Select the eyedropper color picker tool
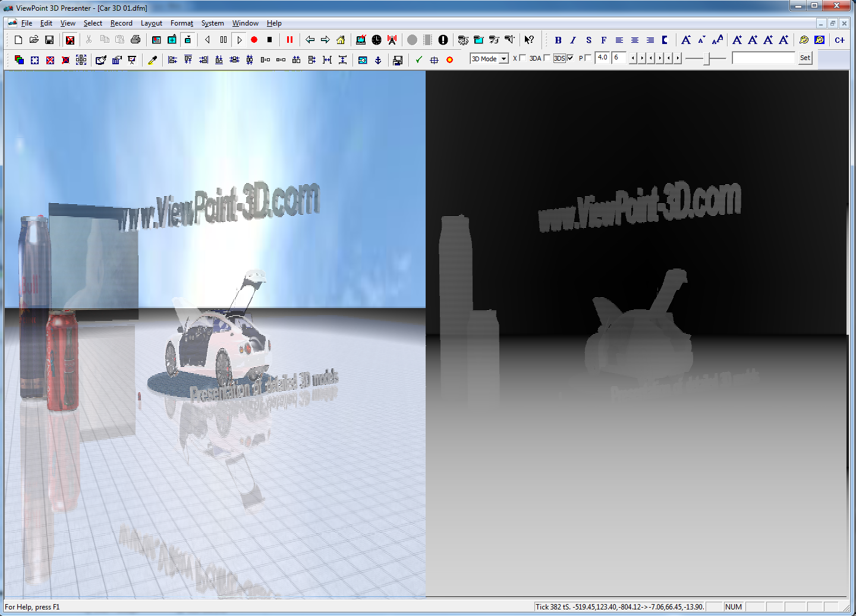The height and width of the screenshot is (616, 856). pos(152,60)
